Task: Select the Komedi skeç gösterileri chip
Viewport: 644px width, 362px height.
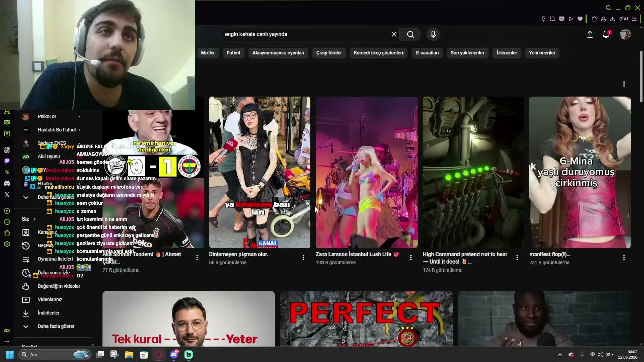Action: (x=378, y=53)
